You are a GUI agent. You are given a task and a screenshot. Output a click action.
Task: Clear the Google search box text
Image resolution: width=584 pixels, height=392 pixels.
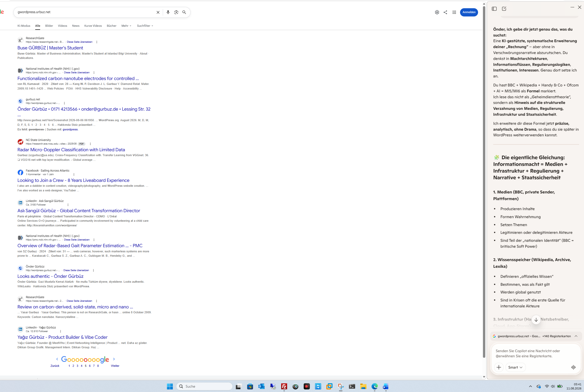pos(158,12)
